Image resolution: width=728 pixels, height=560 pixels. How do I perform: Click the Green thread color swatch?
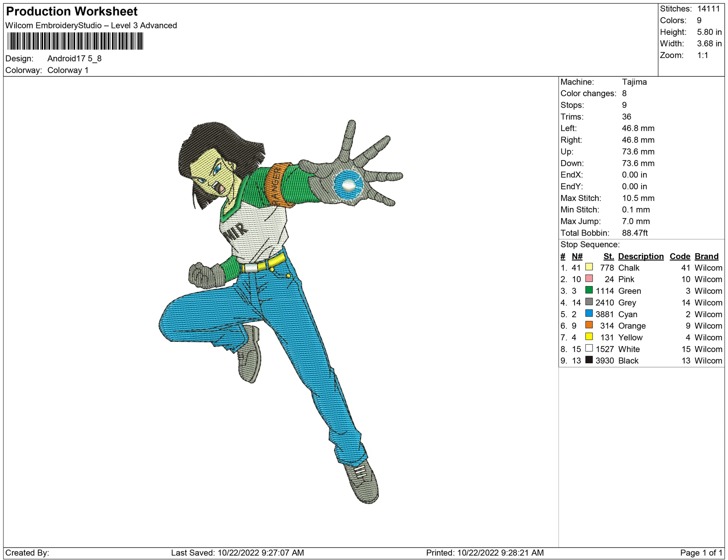click(589, 290)
